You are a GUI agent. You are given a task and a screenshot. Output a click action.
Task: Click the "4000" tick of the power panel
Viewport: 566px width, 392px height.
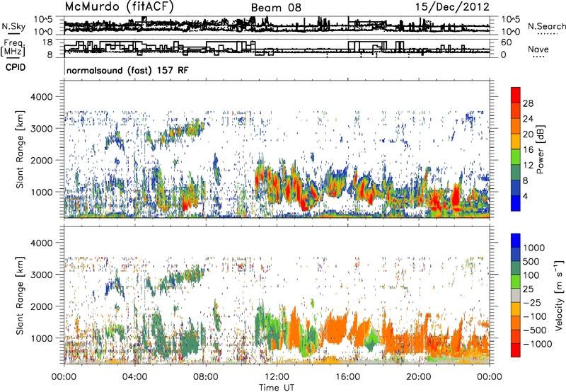[x=42, y=97]
